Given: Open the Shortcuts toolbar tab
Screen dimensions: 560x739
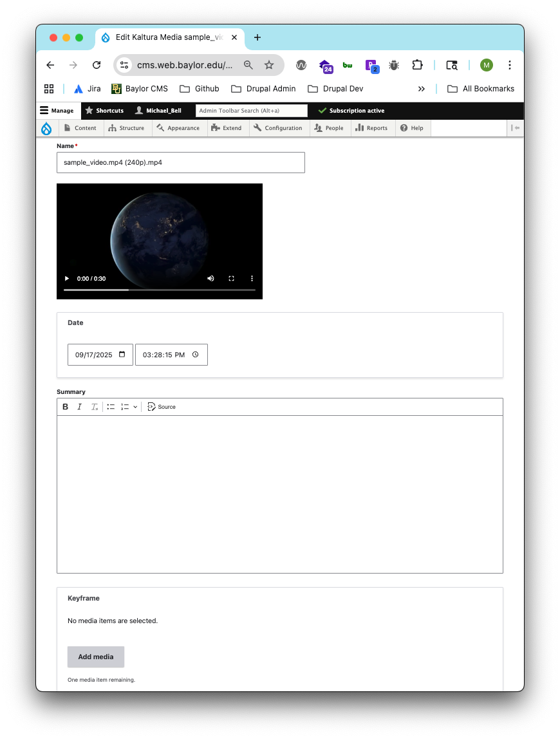Looking at the screenshot, I should coord(104,110).
